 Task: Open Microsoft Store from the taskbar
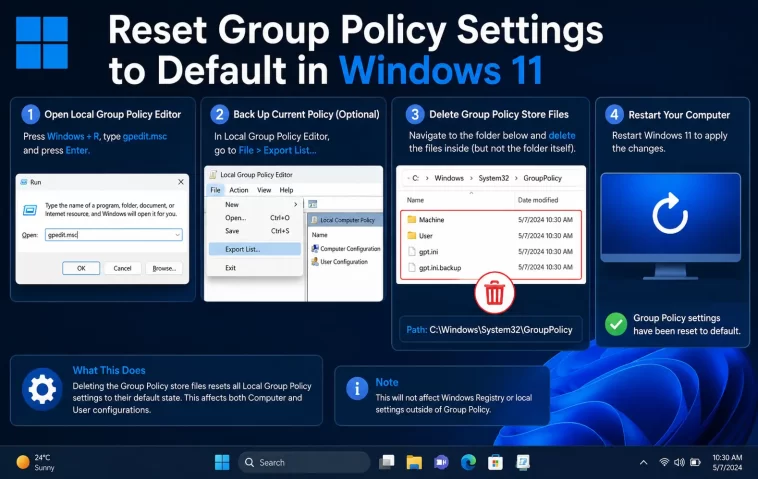coord(495,463)
